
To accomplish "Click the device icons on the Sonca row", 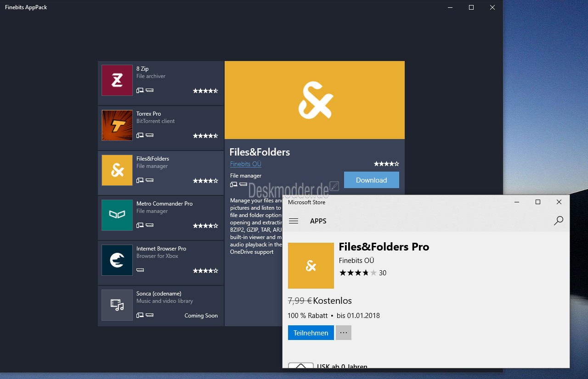I will tap(145, 316).
